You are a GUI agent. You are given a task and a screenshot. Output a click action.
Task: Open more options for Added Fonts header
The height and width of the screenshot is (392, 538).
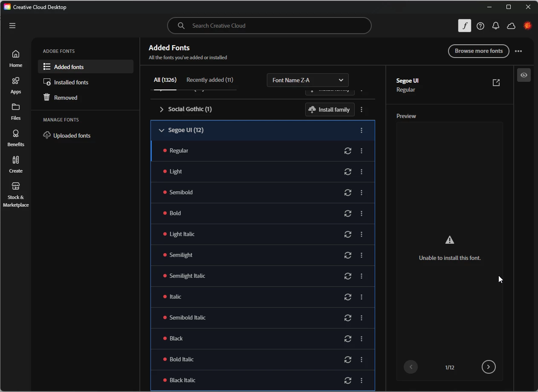(518, 51)
